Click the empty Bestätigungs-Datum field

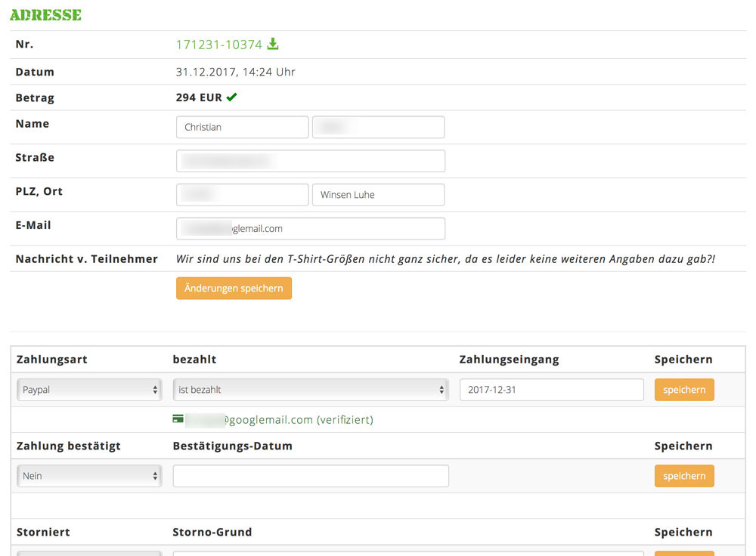pyautogui.click(x=310, y=476)
